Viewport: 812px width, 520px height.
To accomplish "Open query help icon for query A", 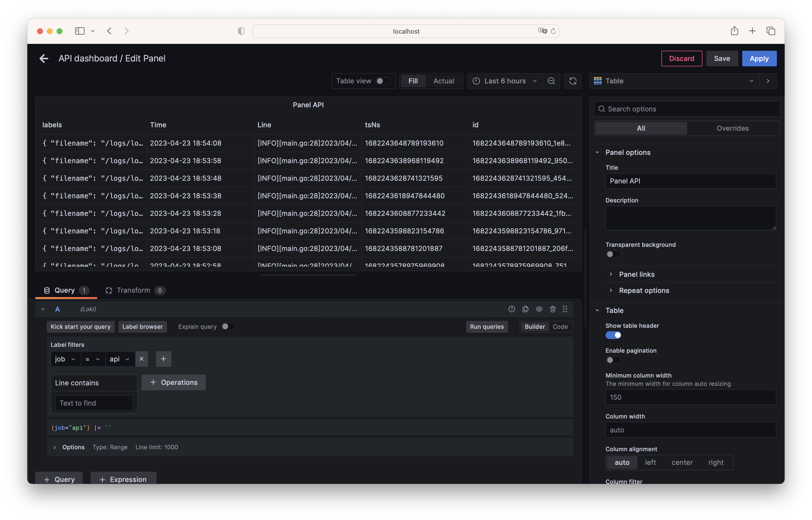I will [x=512, y=309].
